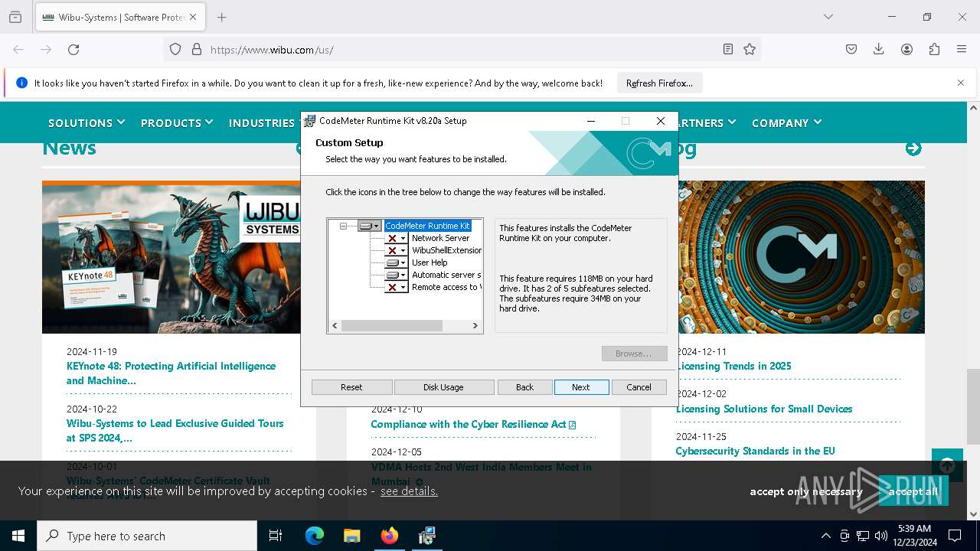980x551 pixels.
Task: Toggle reader view icon in address bar
Action: [x=728, y=49]
